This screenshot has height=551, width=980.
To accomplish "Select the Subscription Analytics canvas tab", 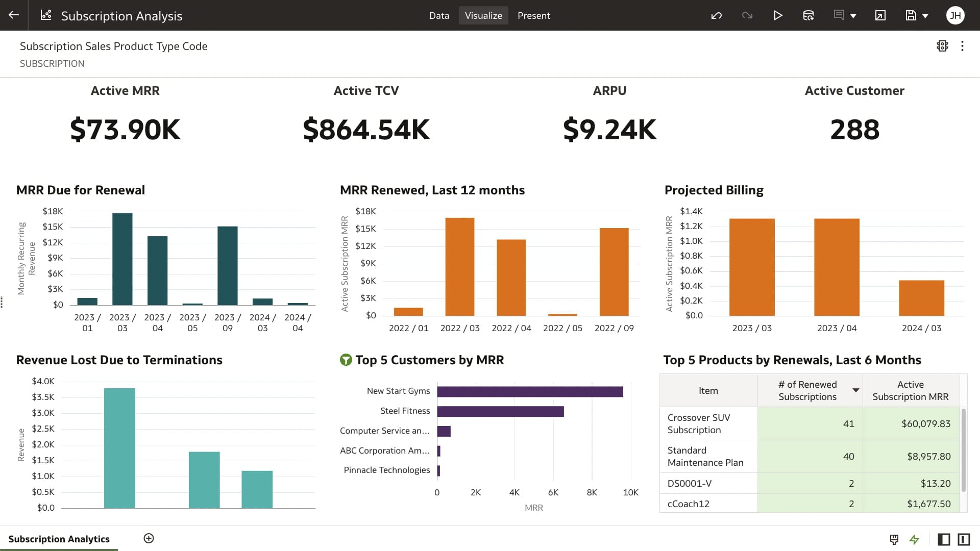I will (x=59, y=539).
